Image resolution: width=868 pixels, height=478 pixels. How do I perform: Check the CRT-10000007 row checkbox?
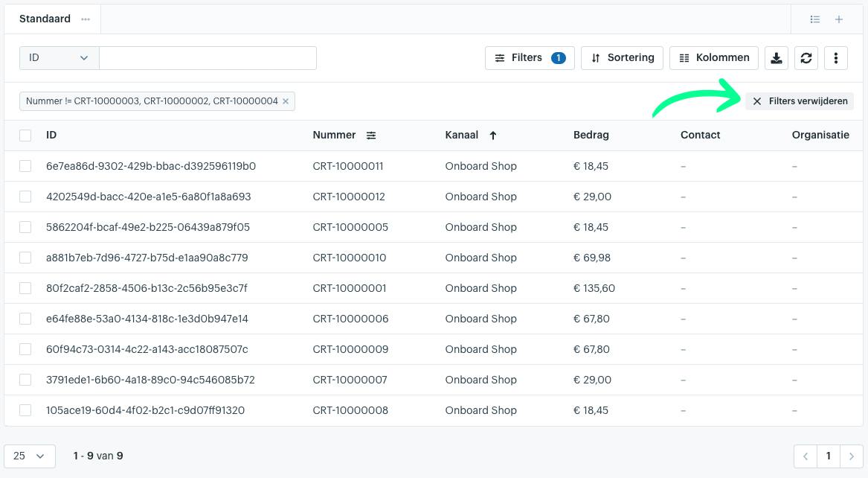click(x=25, y=380)
